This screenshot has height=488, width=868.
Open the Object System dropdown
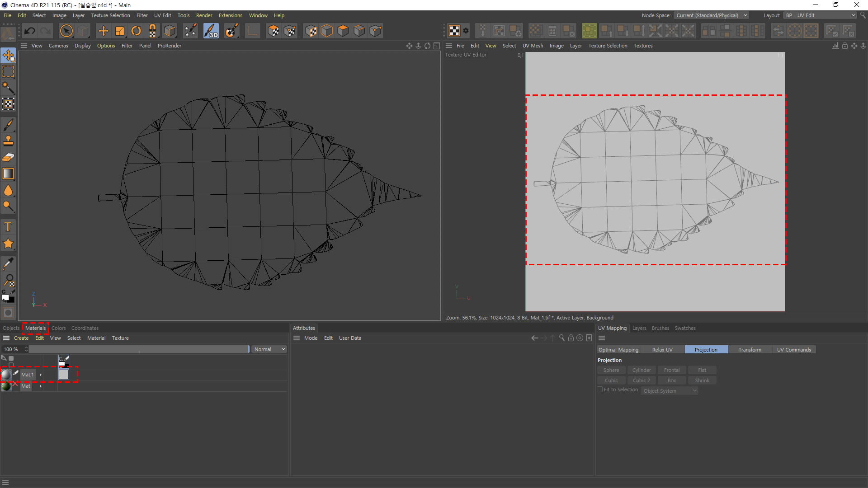tap(670, 391)
